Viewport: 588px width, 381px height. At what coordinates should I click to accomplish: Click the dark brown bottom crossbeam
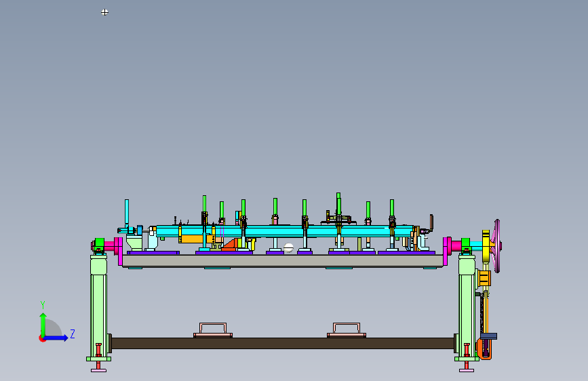point(283,343)
